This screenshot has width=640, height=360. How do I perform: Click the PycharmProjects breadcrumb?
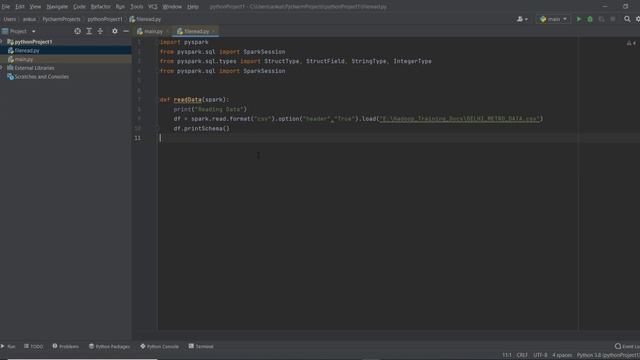click(x=61, y=19)
